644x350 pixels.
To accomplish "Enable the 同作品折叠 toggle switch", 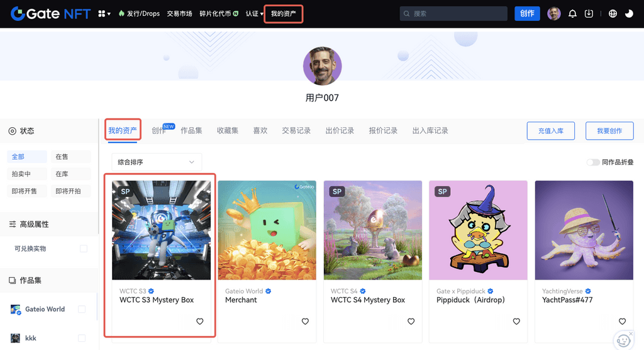I will 592,162.
